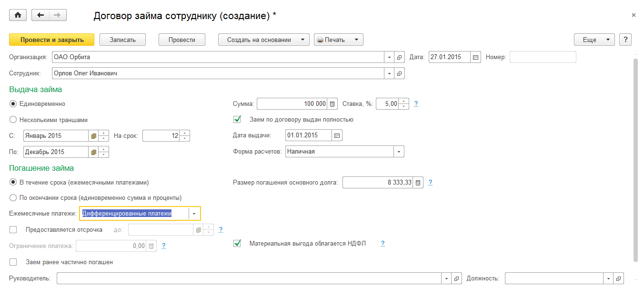Open the Организация record icon
This screenshot has width=644, height=289.
[x=400, y=57]
